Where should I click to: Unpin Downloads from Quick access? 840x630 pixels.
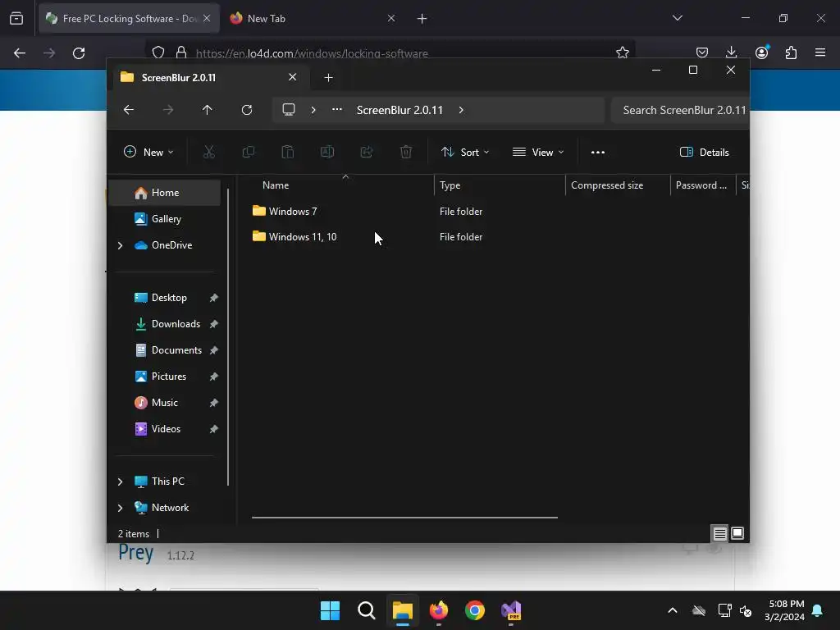click(x=214, y=324)
